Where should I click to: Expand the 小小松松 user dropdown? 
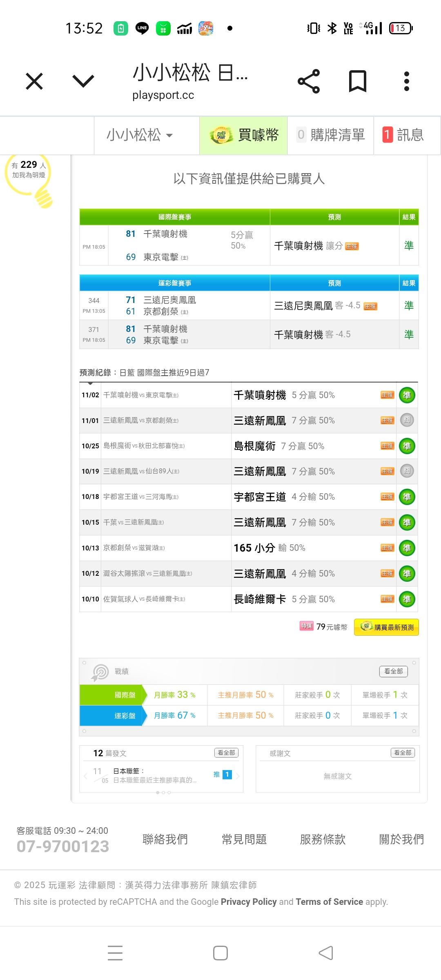point(140,135)
